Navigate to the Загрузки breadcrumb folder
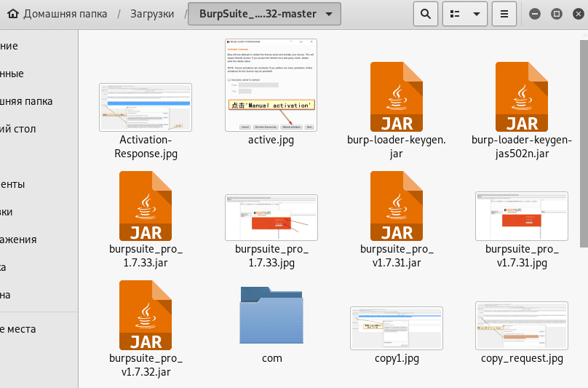Screen dimensions: 588x388 tap(152, 14)
